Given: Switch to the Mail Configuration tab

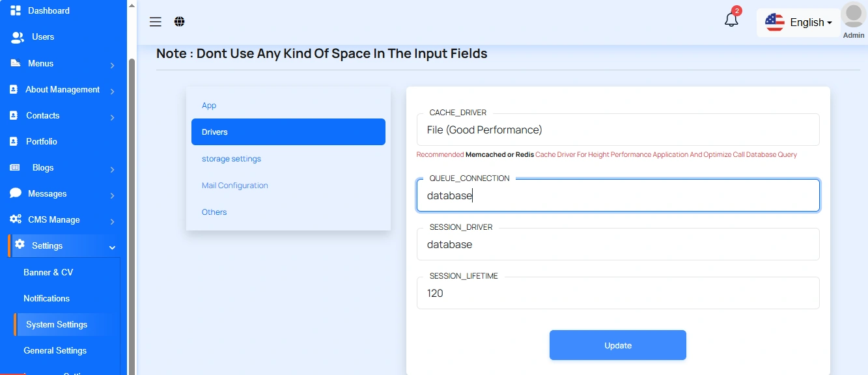Looking at the screenshot, I should click(234, 186).
